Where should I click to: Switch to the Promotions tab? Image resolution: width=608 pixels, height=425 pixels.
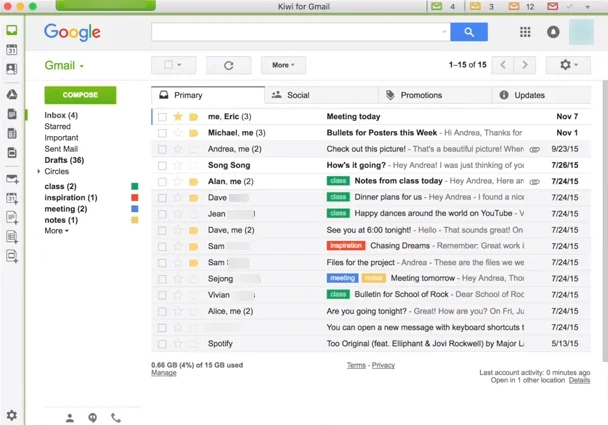(414, 95)
